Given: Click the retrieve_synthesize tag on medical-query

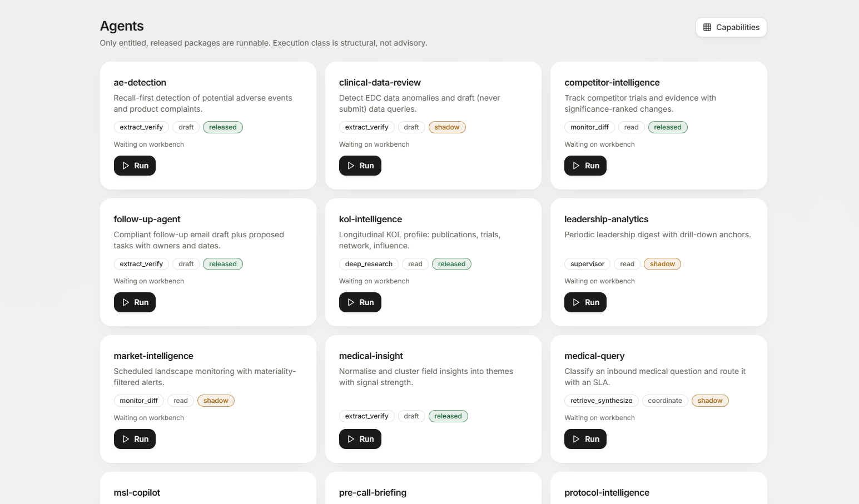Looking at the screenshot, I should (601, 401).
